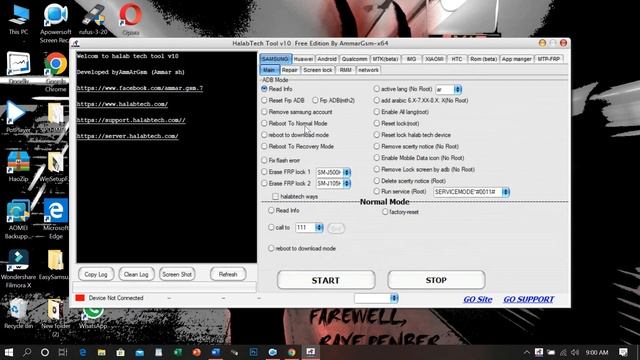Viewport: 640px width, 360px height.
Task: Open network sub-tab
Action: click(x=368, y=70)
